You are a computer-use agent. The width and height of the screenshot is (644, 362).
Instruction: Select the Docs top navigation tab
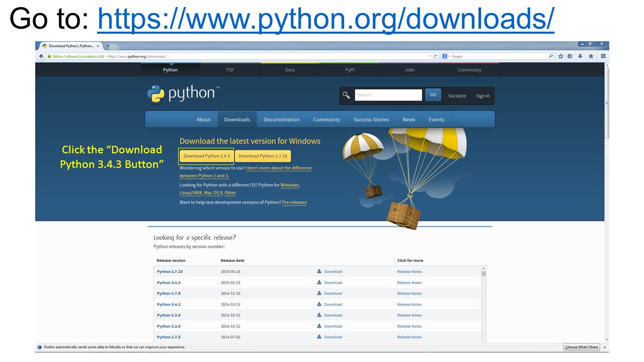pos(290,70)
